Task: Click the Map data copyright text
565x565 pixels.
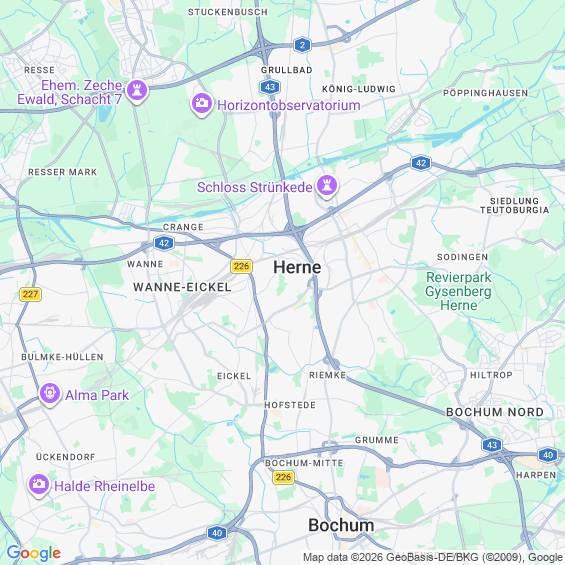Action: (x=433, y=557)
